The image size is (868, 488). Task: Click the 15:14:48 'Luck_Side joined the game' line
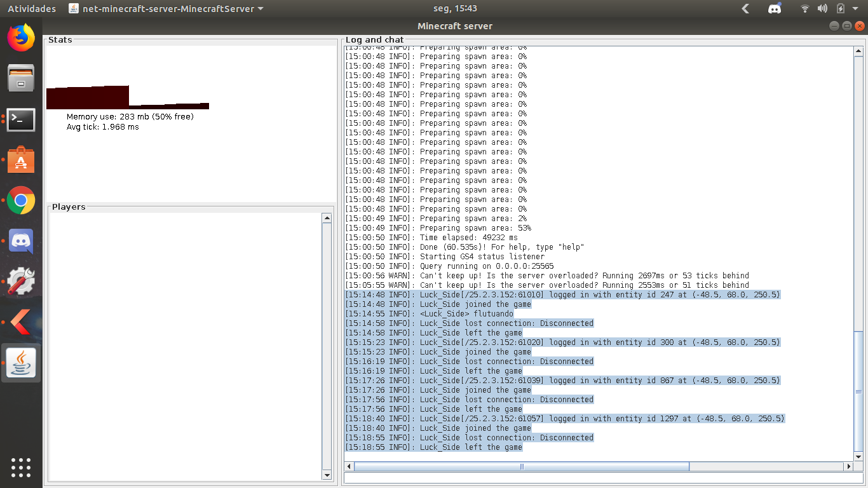click(x=438, y=304)
